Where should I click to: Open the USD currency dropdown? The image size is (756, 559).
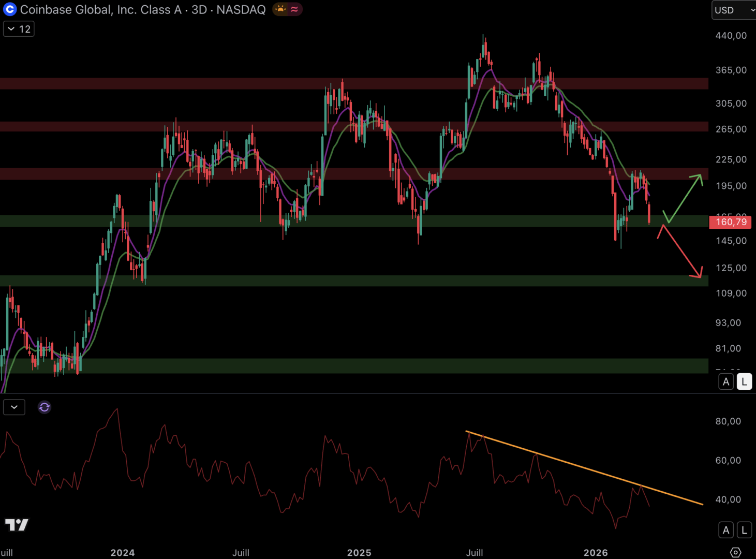[734, 10]
